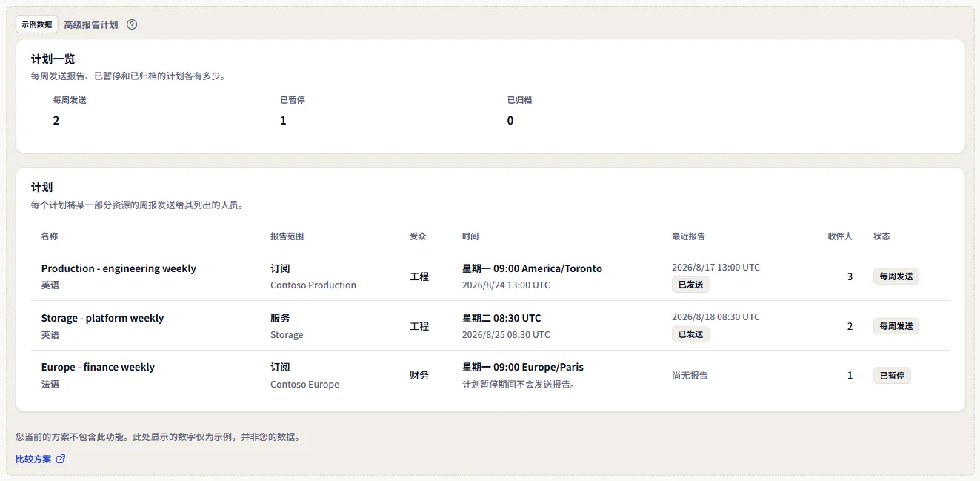Click the 示例数据 badge
The width and height of the screenshot is (980, 481).
pyautogui.click(x=37, y=24)
